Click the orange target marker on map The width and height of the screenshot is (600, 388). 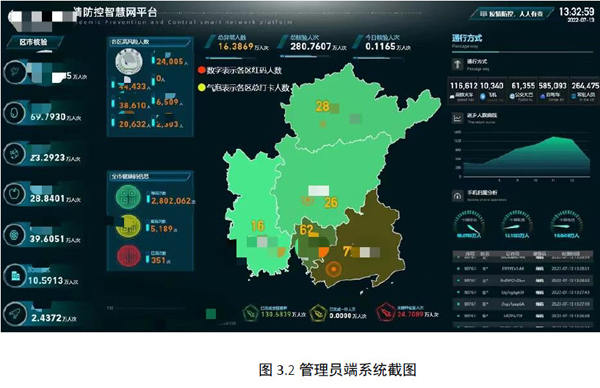point(334,269)
